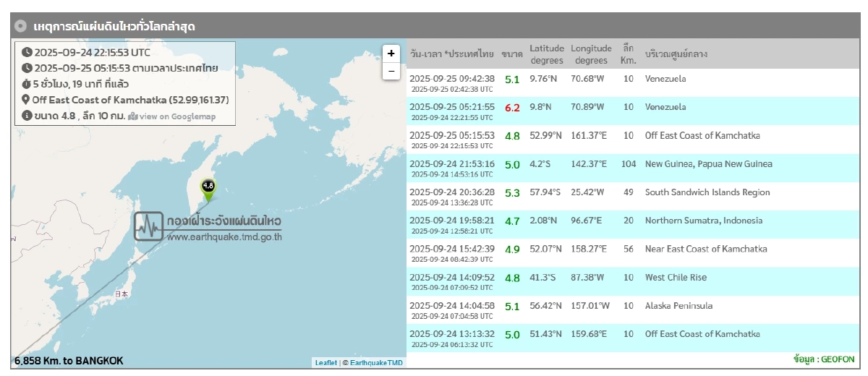Open the EarthquakeTMD attribution link
Image resolution: width=868 pixels, height=376 pixels.
[x=376, y=363]
